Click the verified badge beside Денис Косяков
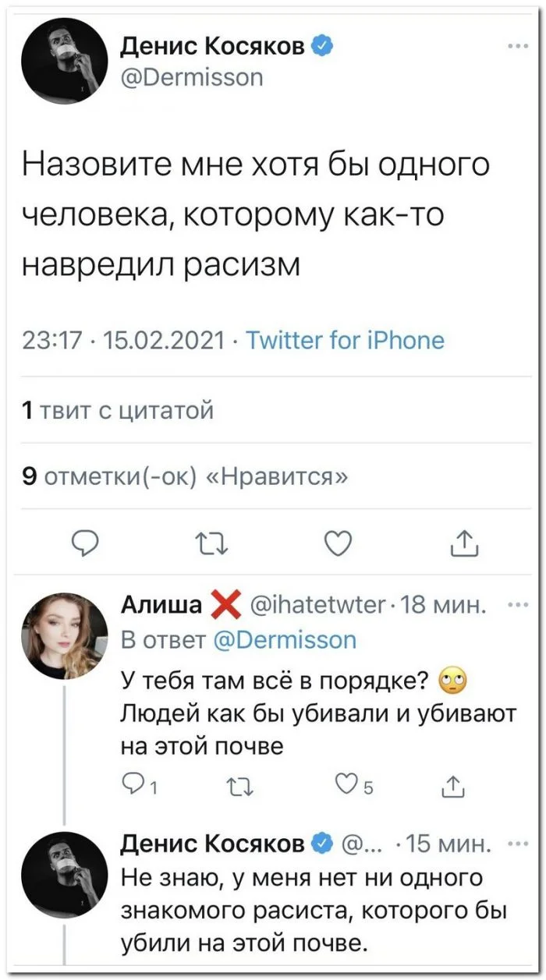546x980 pixels. pos(324,48)
